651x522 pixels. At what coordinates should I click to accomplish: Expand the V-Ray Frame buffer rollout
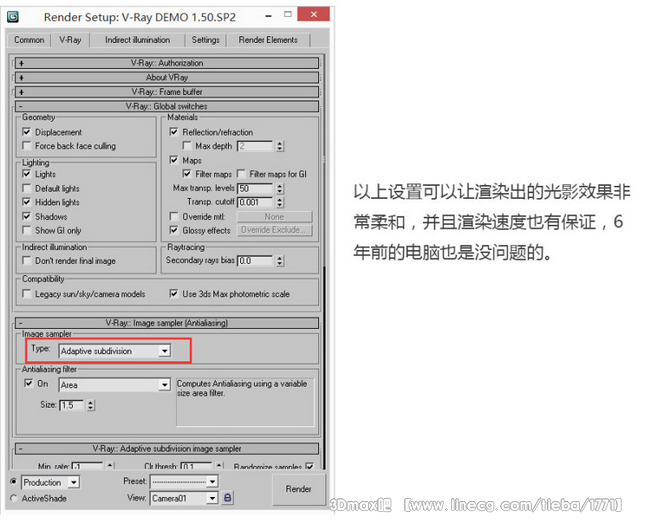[167, 92]
